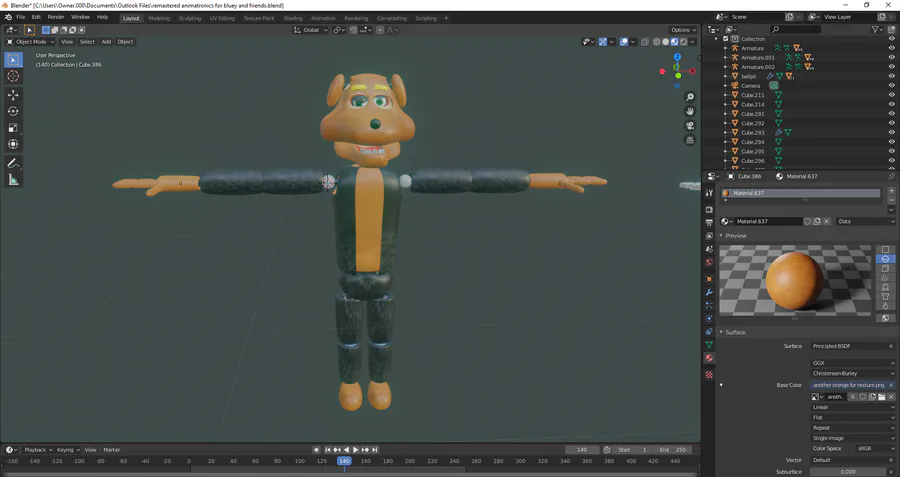Select the Cursor tool in the viewport toolbar

[13, 76]
